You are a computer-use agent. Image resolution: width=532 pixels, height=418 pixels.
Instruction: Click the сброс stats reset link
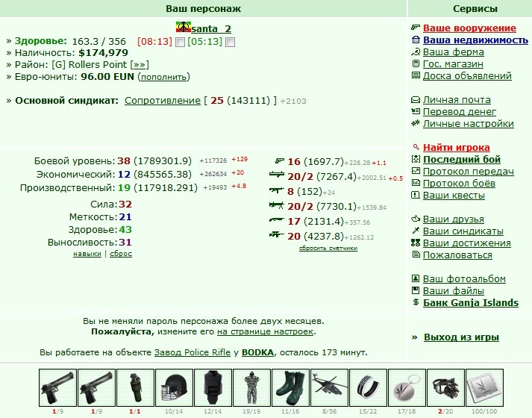coord(121,254)
